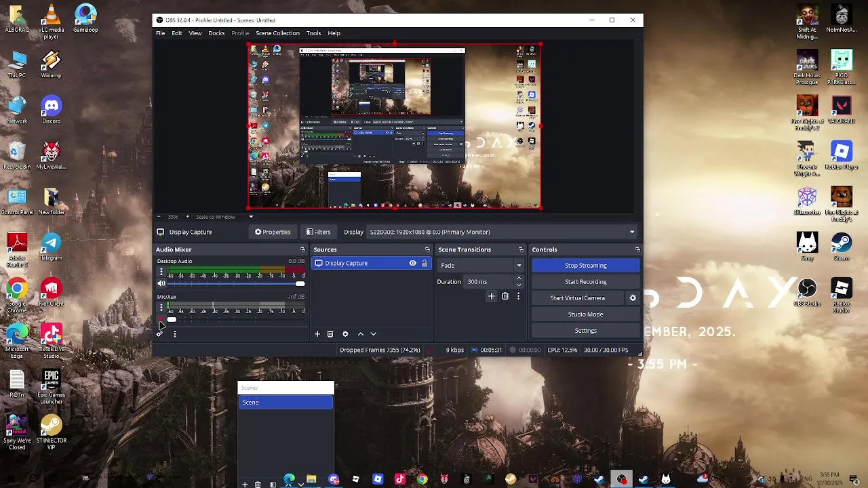Open the View menu
Screen dimensions: 868x488
195,33
